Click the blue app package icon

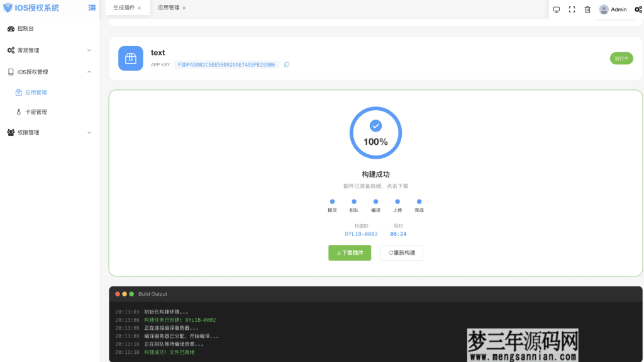click(x=131, y=59)
